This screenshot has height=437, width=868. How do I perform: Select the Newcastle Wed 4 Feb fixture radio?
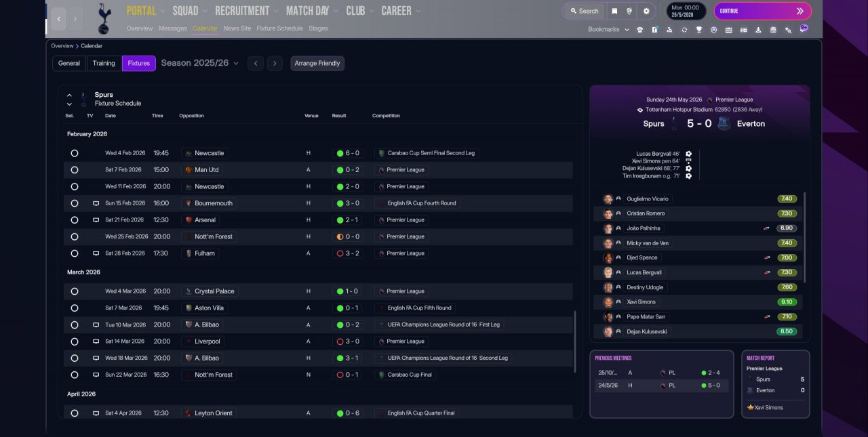tap(75, 153)
